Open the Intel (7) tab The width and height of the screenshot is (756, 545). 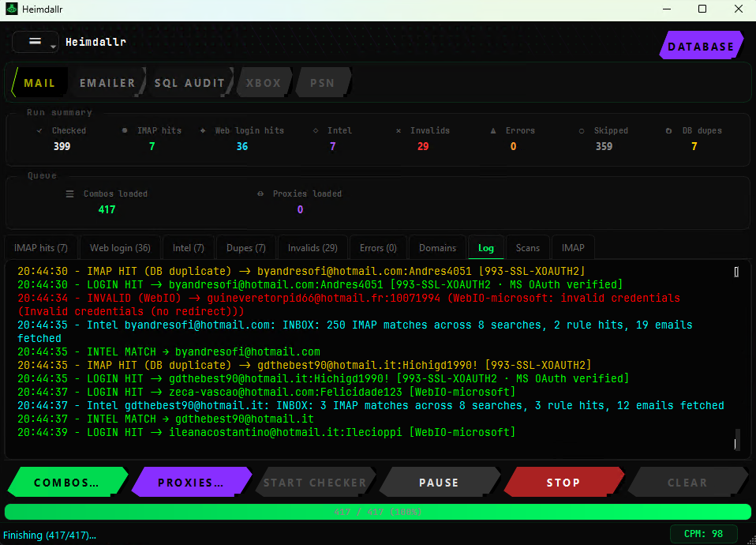189,248
